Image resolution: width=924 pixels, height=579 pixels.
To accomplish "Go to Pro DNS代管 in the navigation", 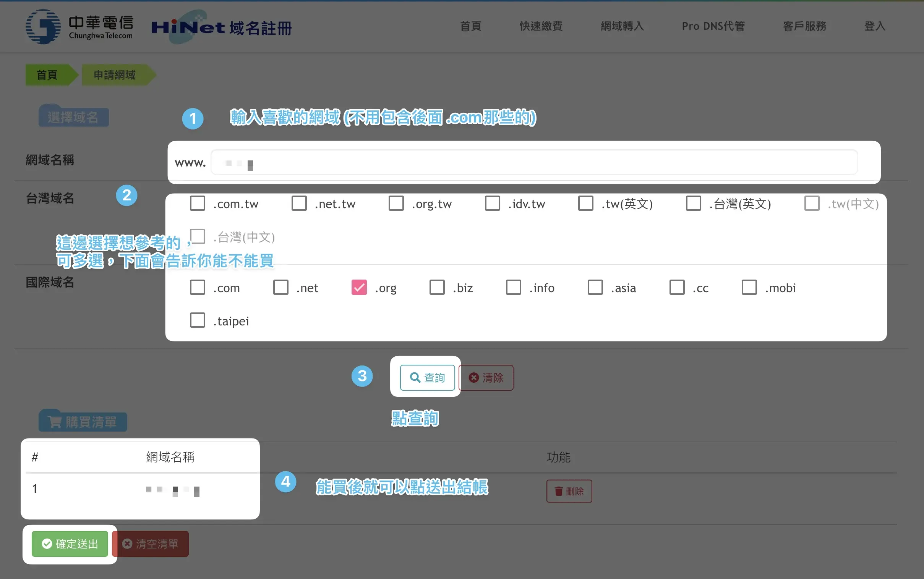I will pos(713,26).
